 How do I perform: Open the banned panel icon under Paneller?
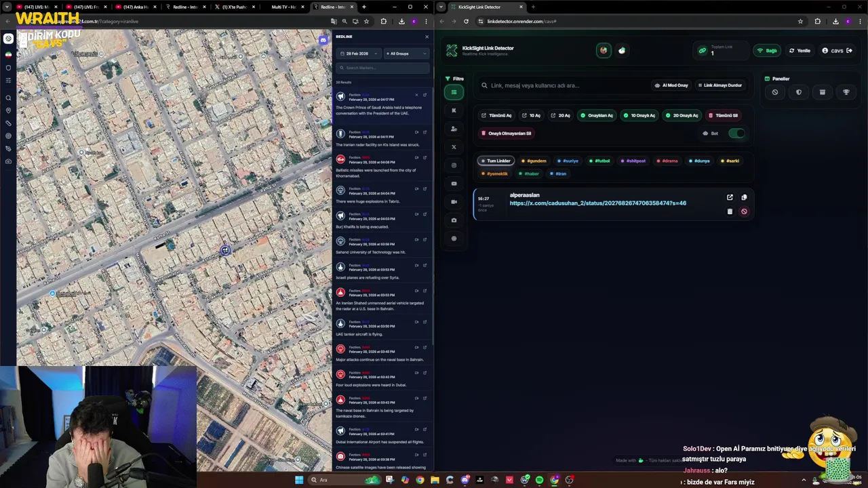[775, 92]
